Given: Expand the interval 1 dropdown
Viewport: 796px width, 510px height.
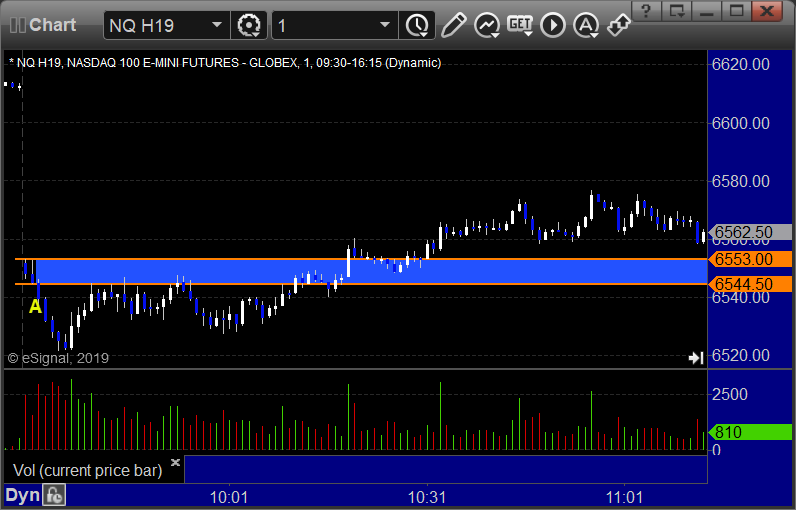Looking at the screenshot, I should click(385, 25).
